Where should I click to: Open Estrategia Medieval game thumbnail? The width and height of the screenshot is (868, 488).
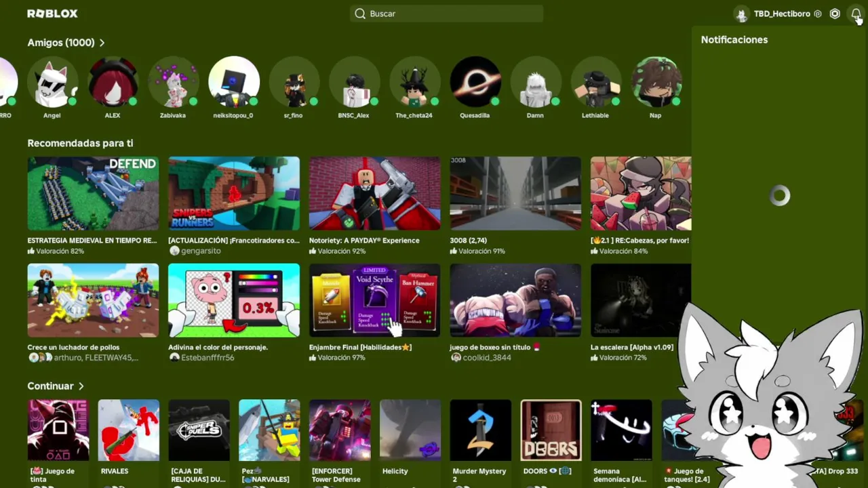(x=93, y=194)
